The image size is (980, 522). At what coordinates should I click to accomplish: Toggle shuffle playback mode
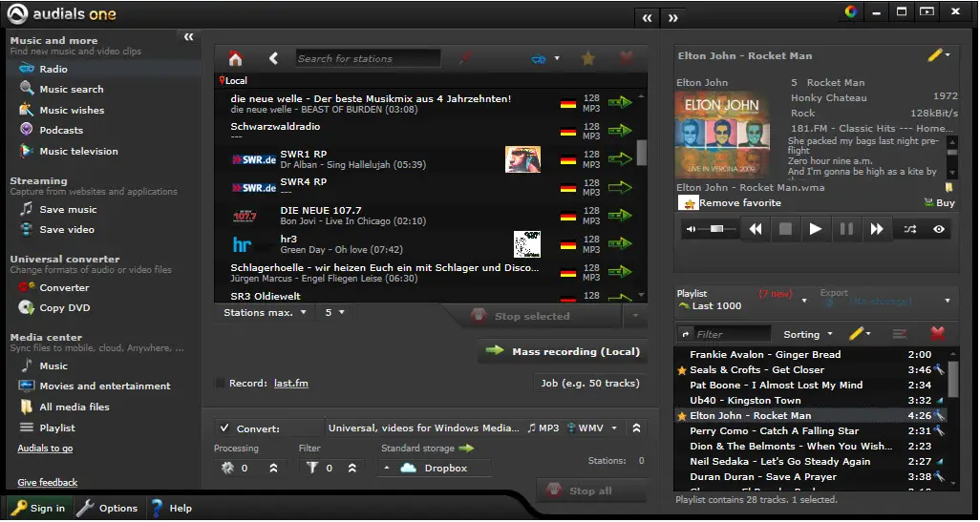[910, 229]
